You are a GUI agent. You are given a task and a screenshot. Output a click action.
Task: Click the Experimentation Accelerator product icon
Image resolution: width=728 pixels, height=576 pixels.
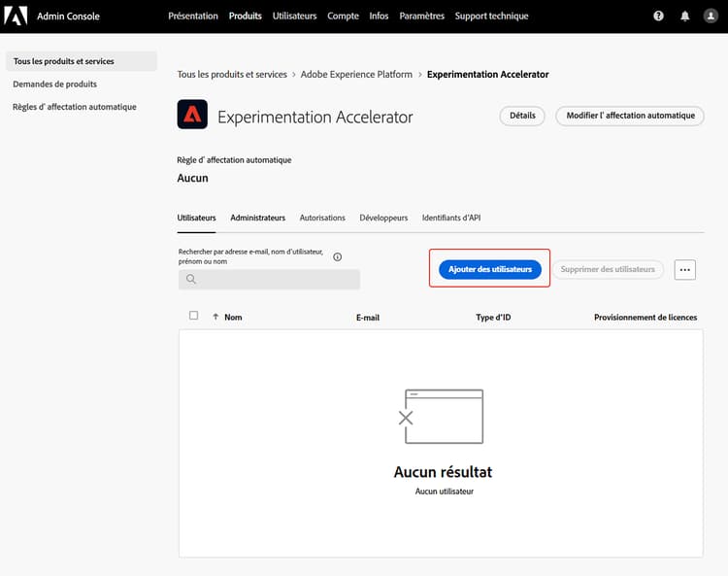coord(192,115)
